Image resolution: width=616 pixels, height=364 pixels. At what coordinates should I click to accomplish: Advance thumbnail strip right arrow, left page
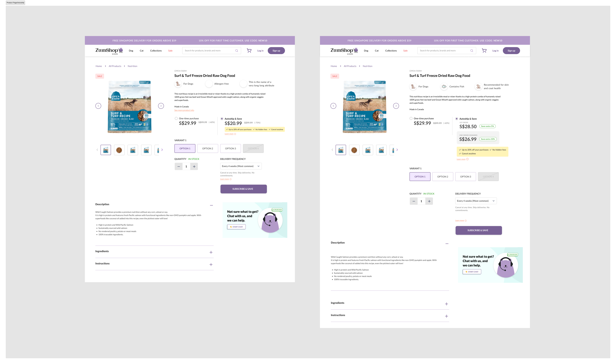click(162, 150)
